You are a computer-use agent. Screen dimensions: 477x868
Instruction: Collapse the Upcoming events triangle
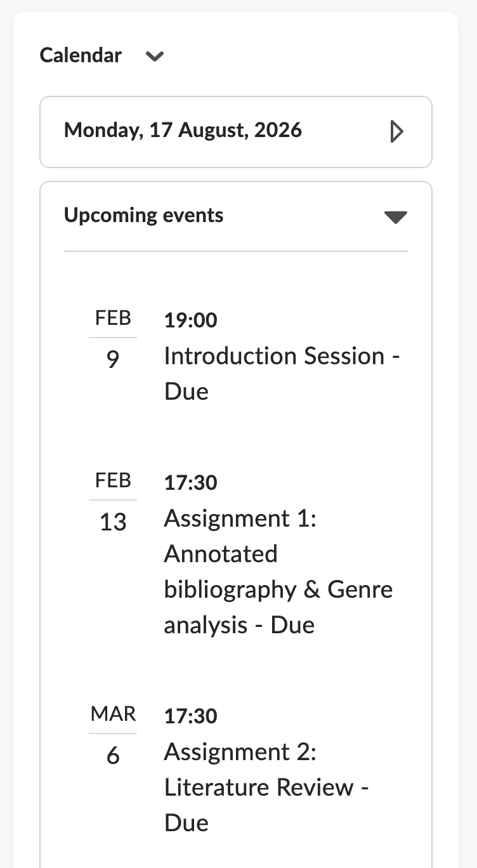[x=396, y=217]
